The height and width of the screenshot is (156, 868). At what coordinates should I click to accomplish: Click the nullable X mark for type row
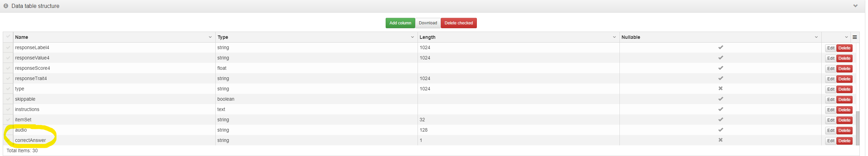721,89
